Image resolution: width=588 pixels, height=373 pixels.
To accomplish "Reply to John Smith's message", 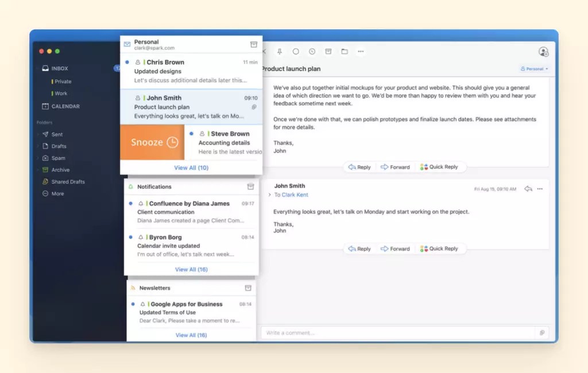I will (x=359, y=248).
